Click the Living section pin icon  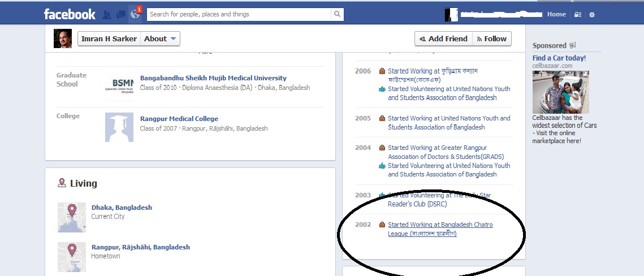(62, 183)
